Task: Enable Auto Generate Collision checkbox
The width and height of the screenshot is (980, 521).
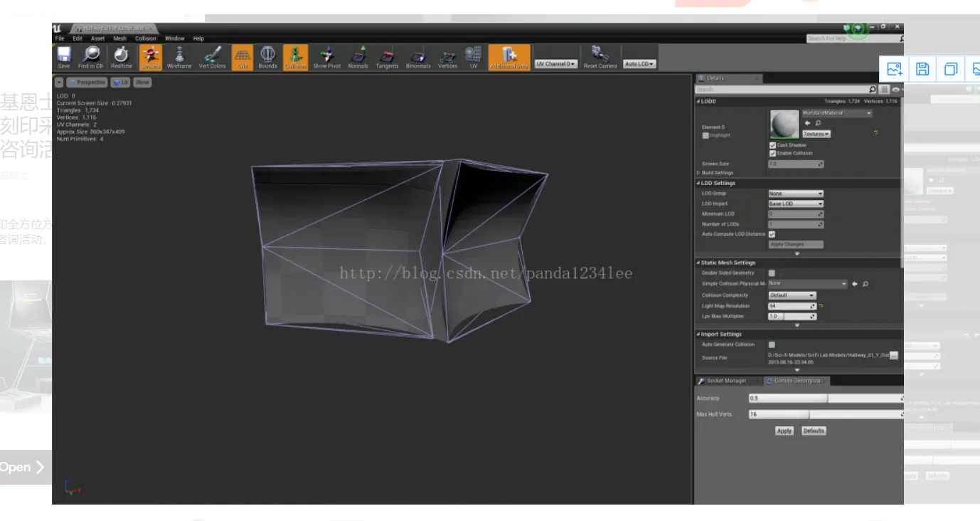Action: point(772,344)
